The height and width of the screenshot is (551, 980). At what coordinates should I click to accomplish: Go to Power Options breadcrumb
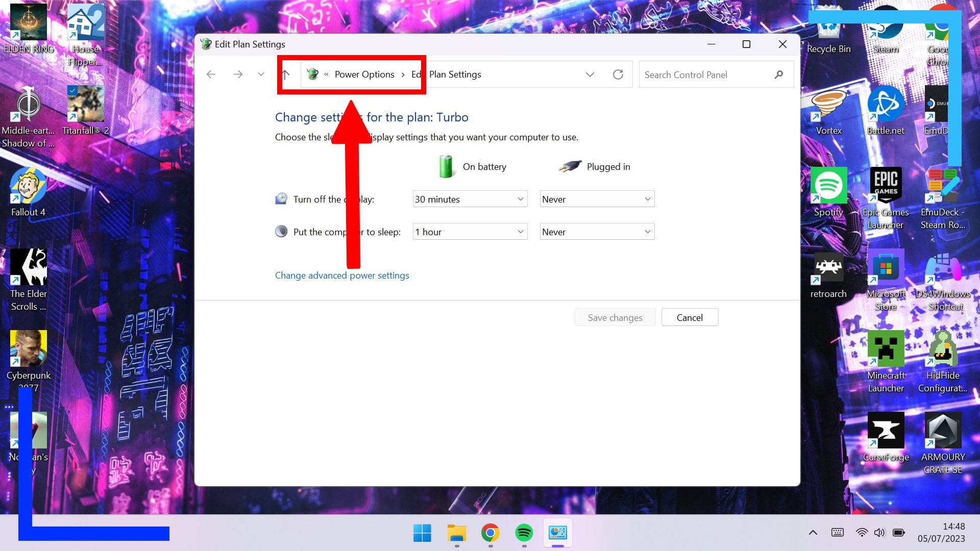[364, 74]
